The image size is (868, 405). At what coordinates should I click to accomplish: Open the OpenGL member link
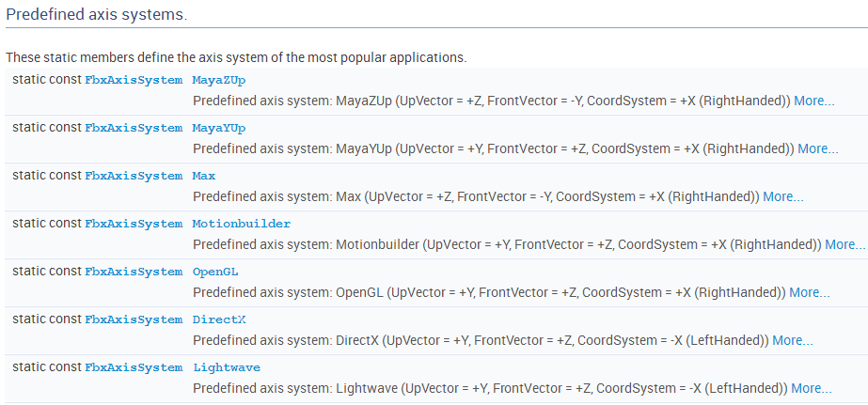pyautogui.click(x=215, y=273)
